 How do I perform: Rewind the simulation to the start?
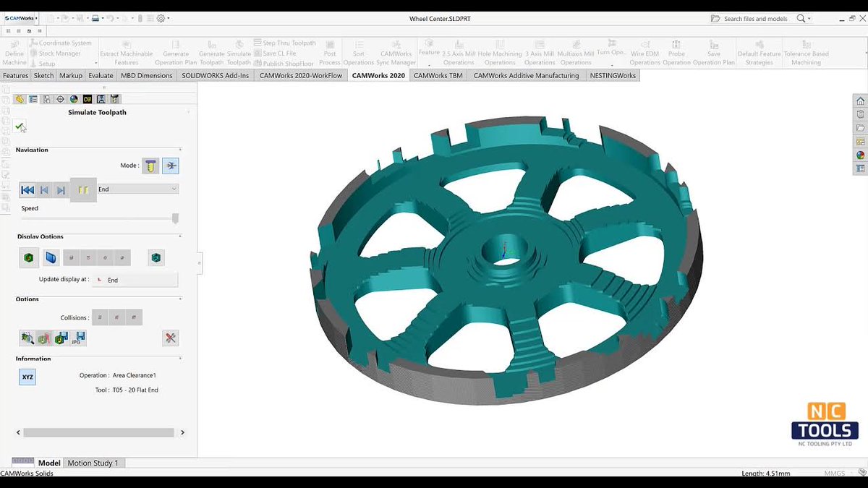coord(27,189)
